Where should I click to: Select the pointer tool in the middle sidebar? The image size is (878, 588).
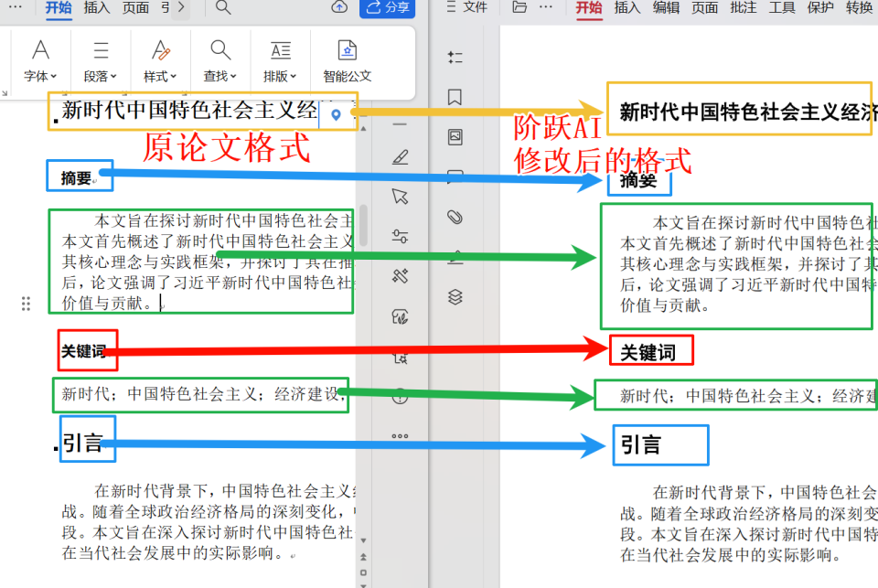(400, 195)
